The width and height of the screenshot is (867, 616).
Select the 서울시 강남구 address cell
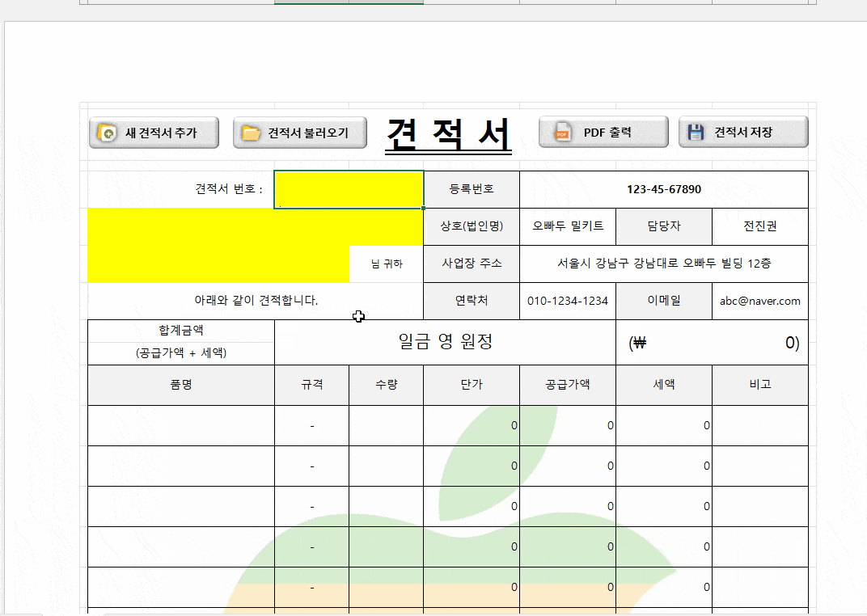tap(664, 264)
